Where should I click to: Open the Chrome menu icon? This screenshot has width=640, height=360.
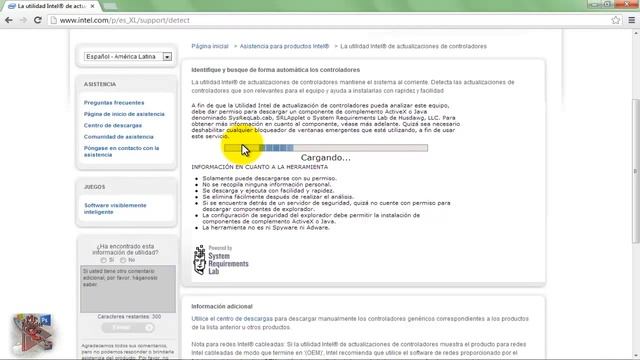click(631, 20)
